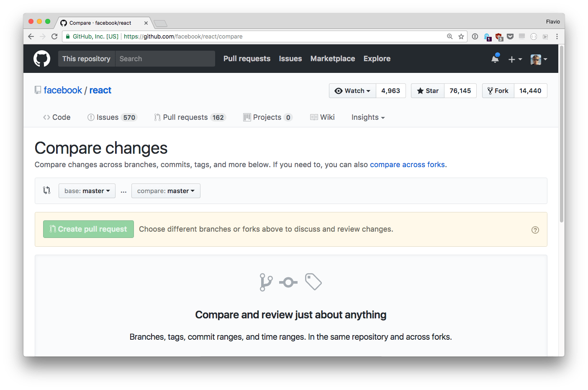The width and height of the screenshot is (588, 390).
Task: Expand the compare: master dropdown
Action: 166,191
